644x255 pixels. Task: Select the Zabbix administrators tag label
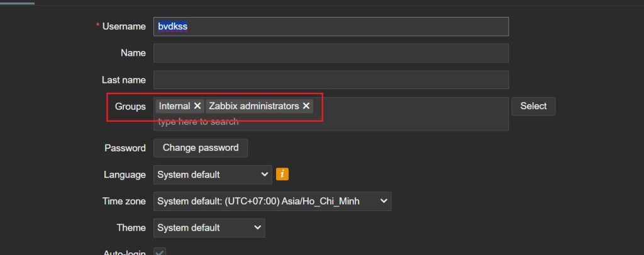click(253, 106)
